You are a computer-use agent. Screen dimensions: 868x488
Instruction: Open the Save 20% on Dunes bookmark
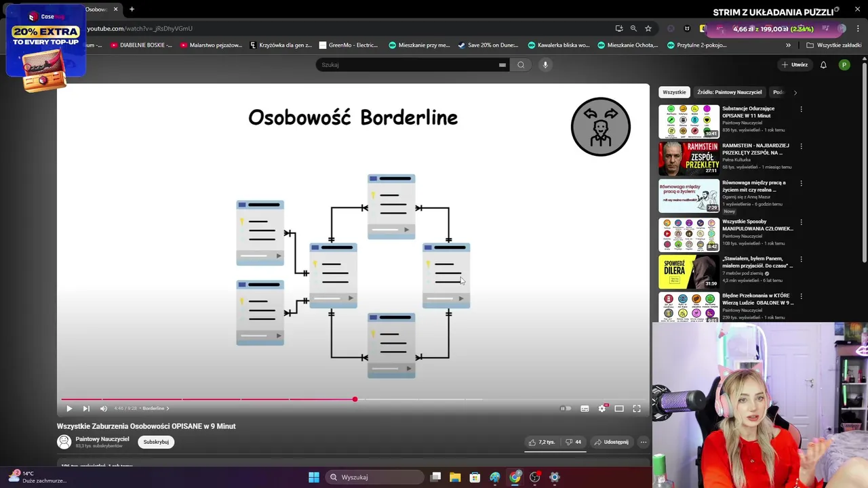point(488,45)
